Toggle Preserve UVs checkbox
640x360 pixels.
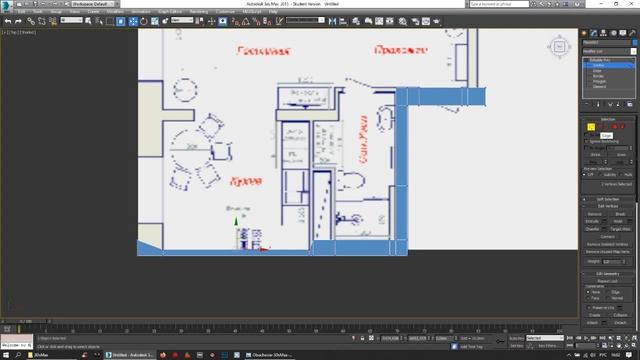[589, 307]
